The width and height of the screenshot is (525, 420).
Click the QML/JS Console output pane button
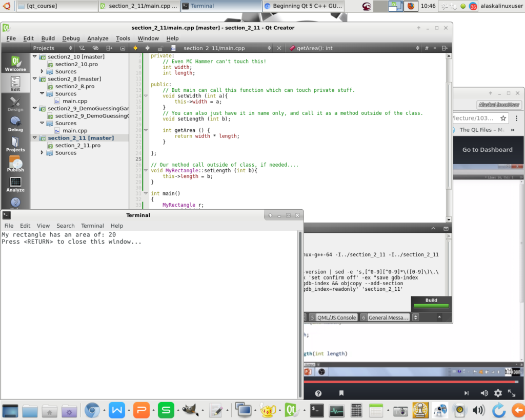[x=336, y=317]
